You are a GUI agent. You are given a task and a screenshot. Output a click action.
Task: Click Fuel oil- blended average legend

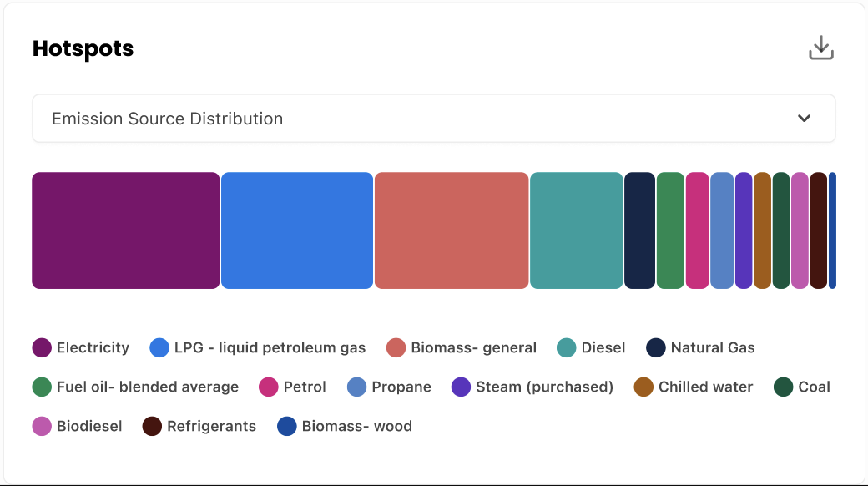pos(135,387)
